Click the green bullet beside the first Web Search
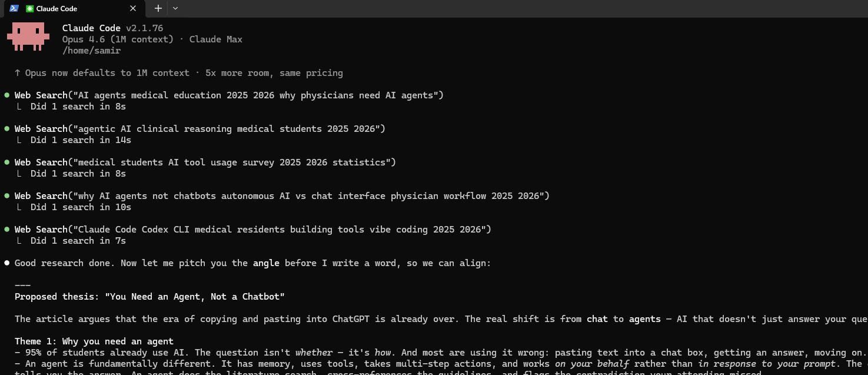This screenshot has height=375, width=868. 7,95
